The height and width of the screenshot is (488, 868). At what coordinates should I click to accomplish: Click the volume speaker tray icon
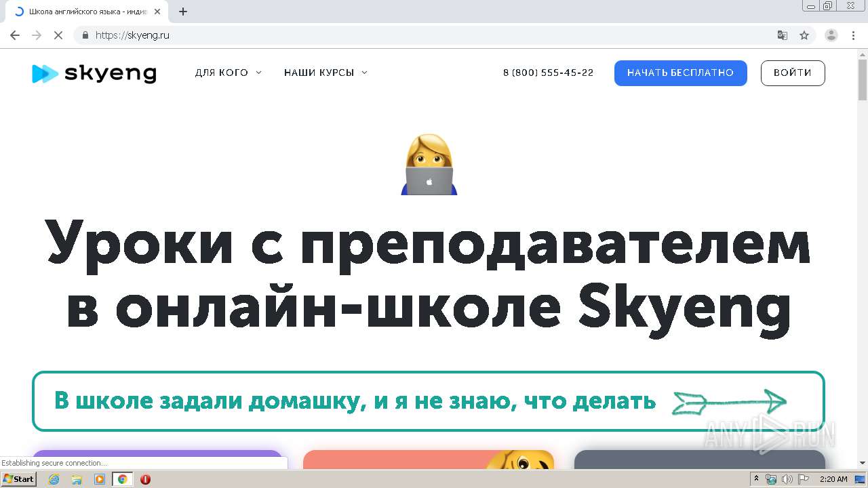[x=787, y=479]
